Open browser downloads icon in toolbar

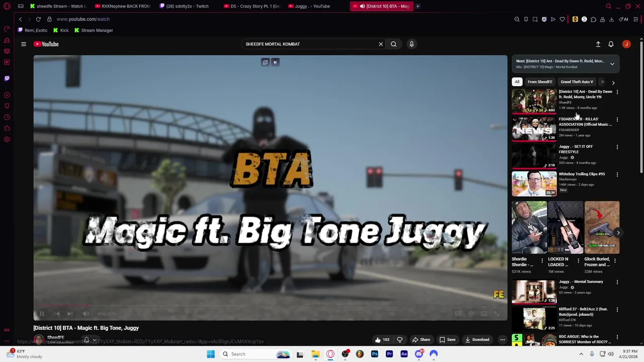tap(611, 19)
